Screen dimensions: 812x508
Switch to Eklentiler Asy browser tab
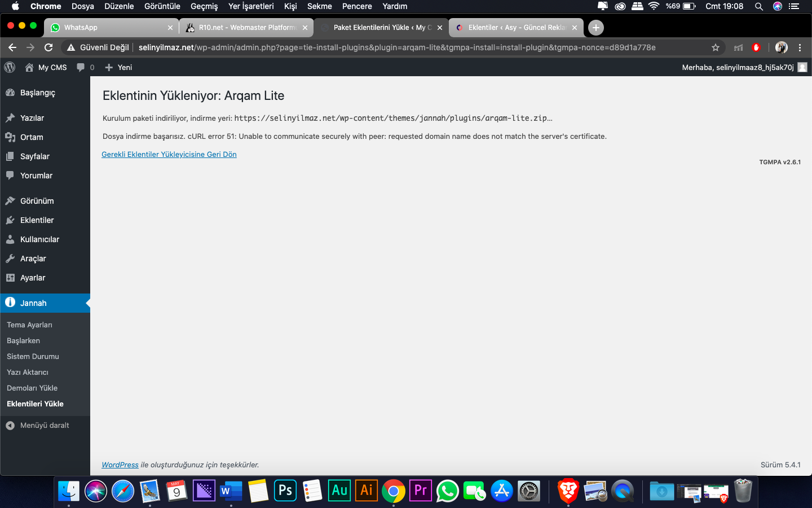coord(516,27)
